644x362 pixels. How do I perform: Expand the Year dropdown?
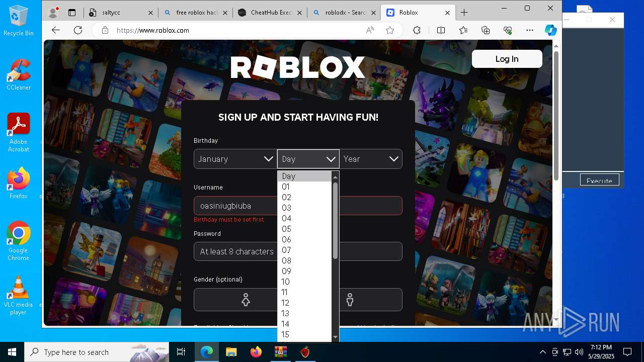click(371, 159)
